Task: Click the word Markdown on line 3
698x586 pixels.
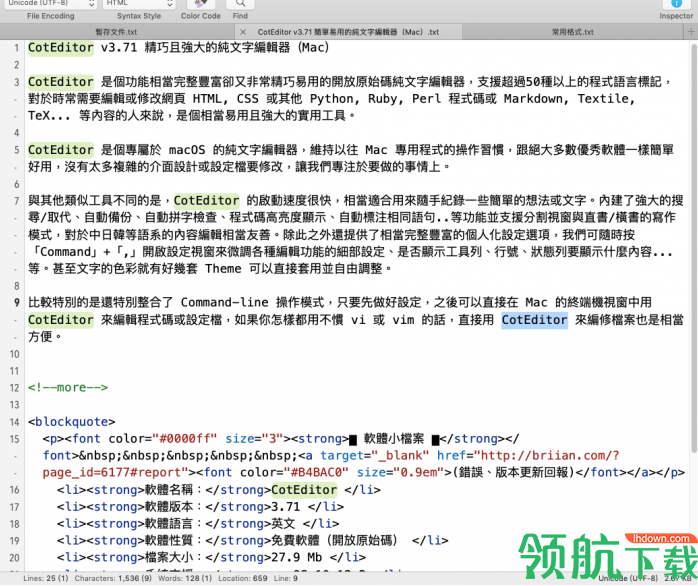Action: 533,99
